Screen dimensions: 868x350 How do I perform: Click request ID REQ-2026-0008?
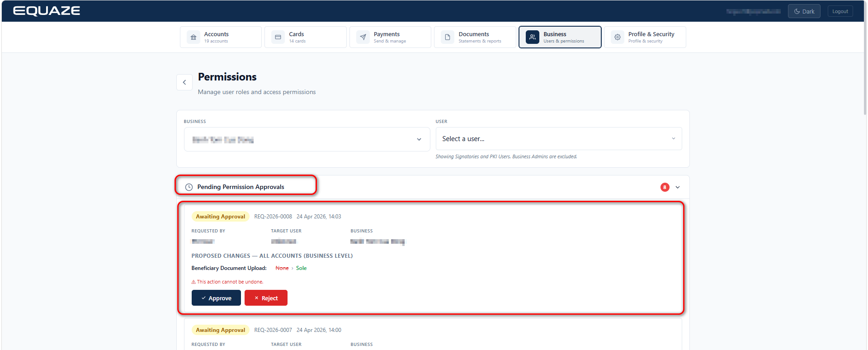pyautogui.click(x=273, y=217)
